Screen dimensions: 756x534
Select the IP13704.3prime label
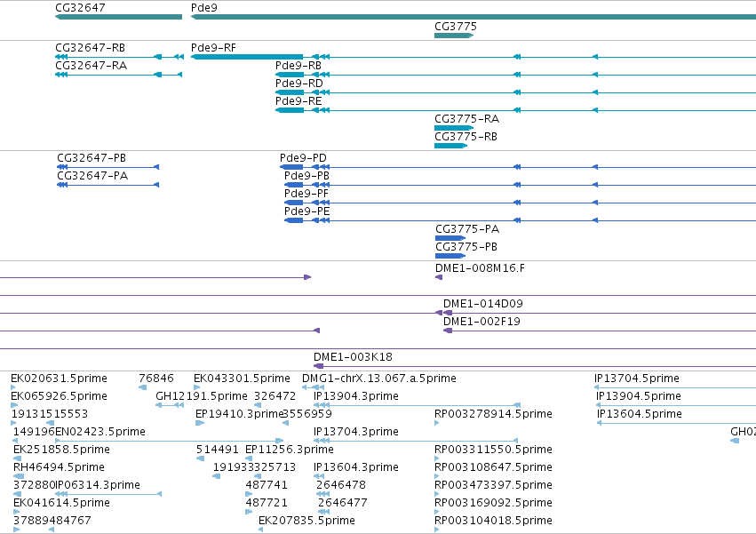[356, 432]
